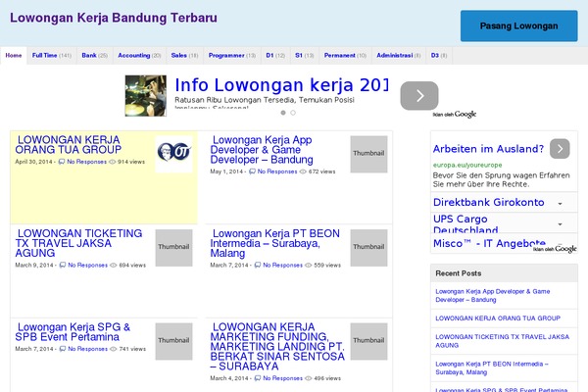Open Lowongan Kerja App Developer & Game Developer post

[262, 150]
